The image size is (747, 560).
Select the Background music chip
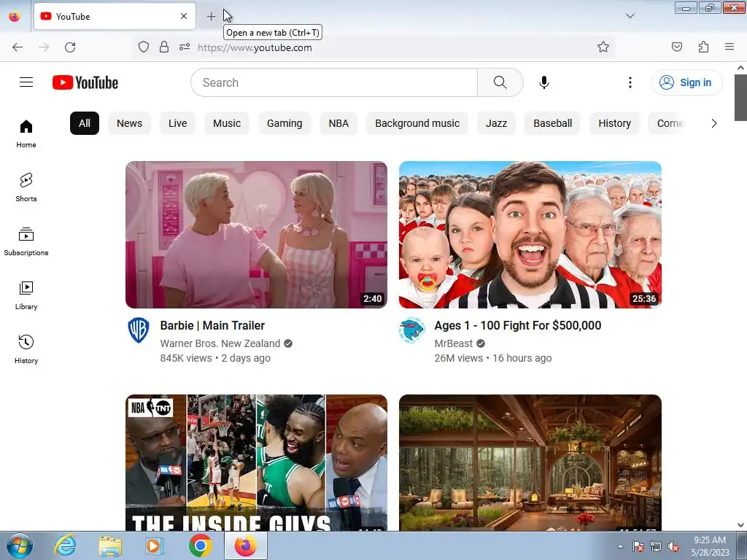coord(417,123)
